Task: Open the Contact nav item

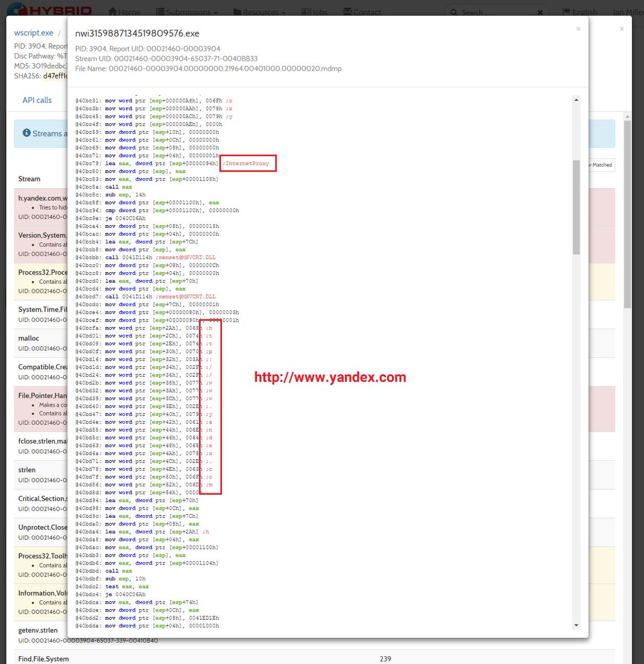Action: (x=362, y=12)
